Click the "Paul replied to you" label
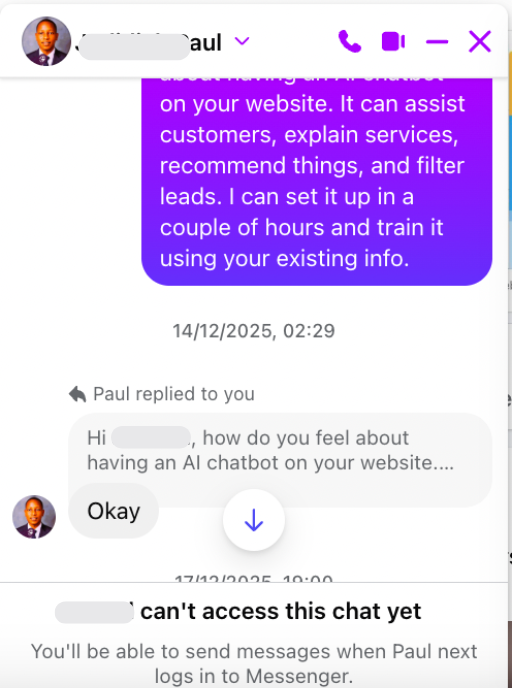This screenshot has height=688, width=512. click(x=174, y=394)
